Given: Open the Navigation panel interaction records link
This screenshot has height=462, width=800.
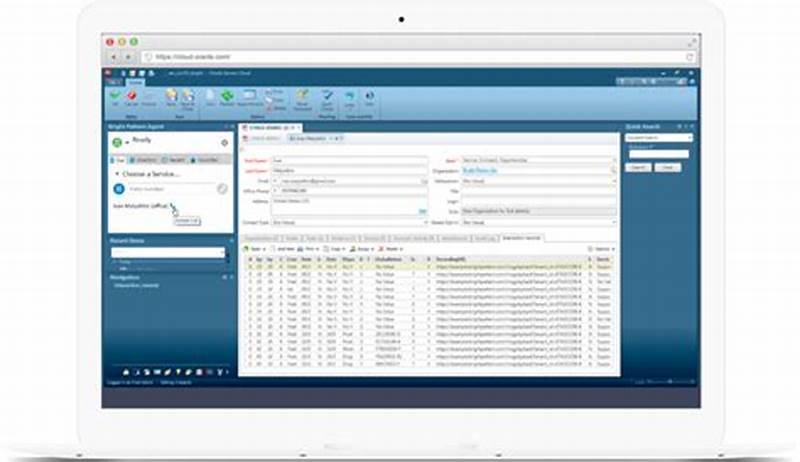Looking at the screenshot, I should 136,286.
